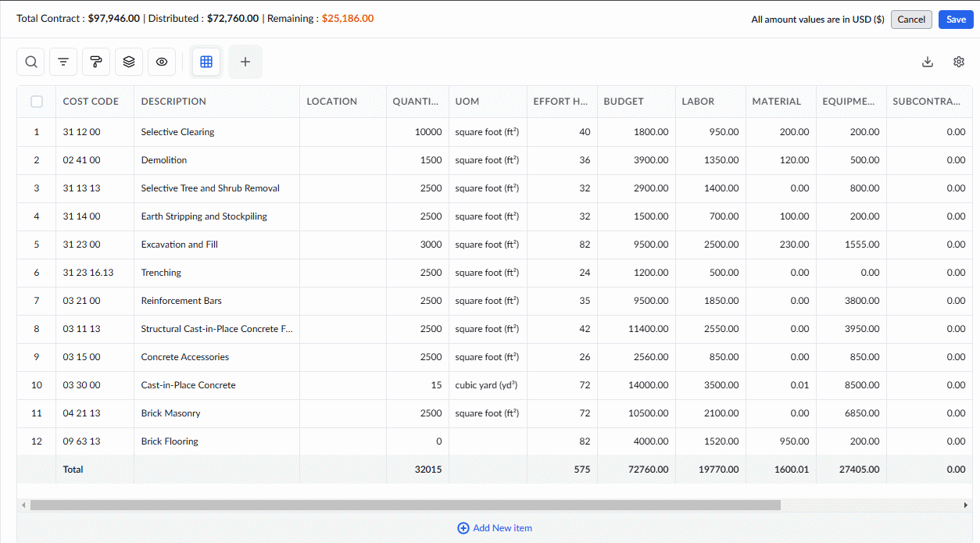Click the horizontal scrollbar thumb
The width and height of the screenshot is (980, 543).
(406, 505)
